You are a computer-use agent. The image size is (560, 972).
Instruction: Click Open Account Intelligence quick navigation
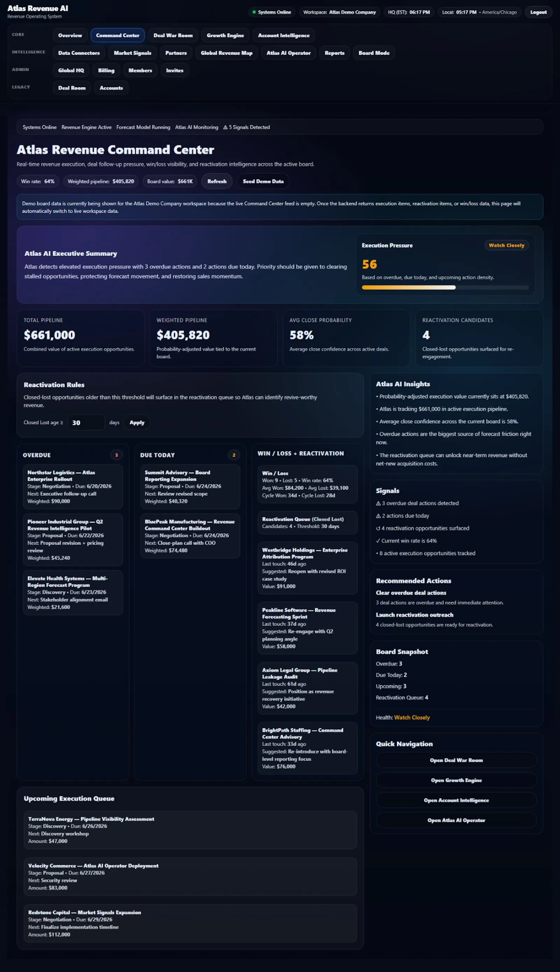[456, 800]
